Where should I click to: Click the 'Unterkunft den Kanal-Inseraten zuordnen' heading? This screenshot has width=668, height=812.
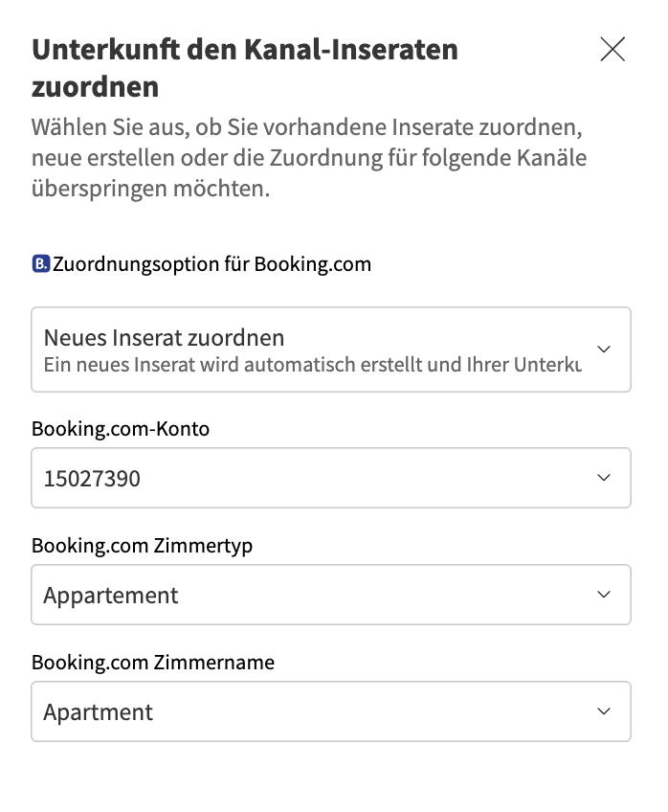pyautogui.click(x=245, y=67)
